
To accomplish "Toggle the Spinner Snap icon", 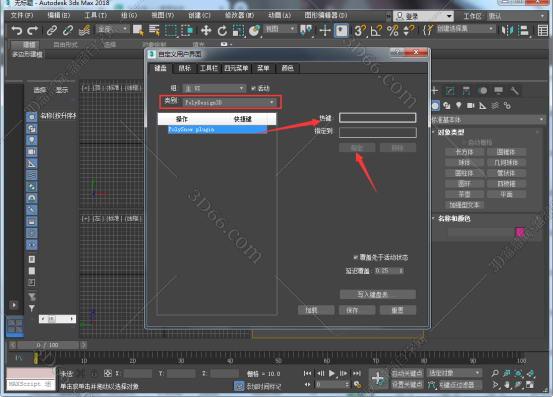I will point(408,31).
